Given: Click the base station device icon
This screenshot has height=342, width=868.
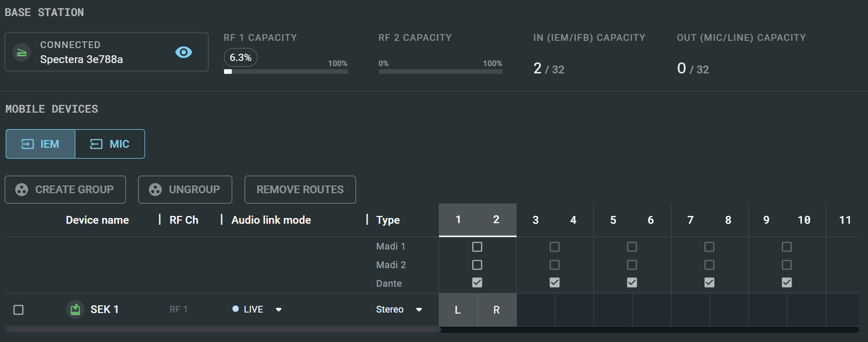Looking at the screenshot, I should click(x=22, y=52).
